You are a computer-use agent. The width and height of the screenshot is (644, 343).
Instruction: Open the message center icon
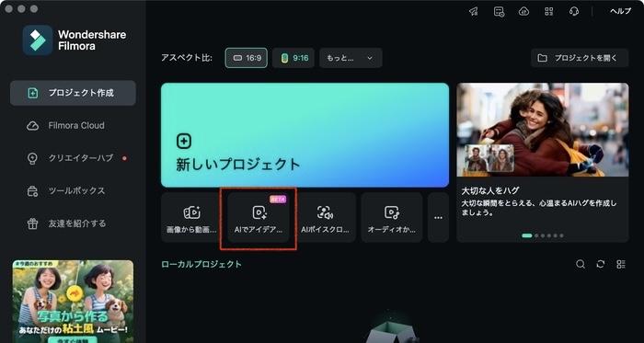point(499,11)
